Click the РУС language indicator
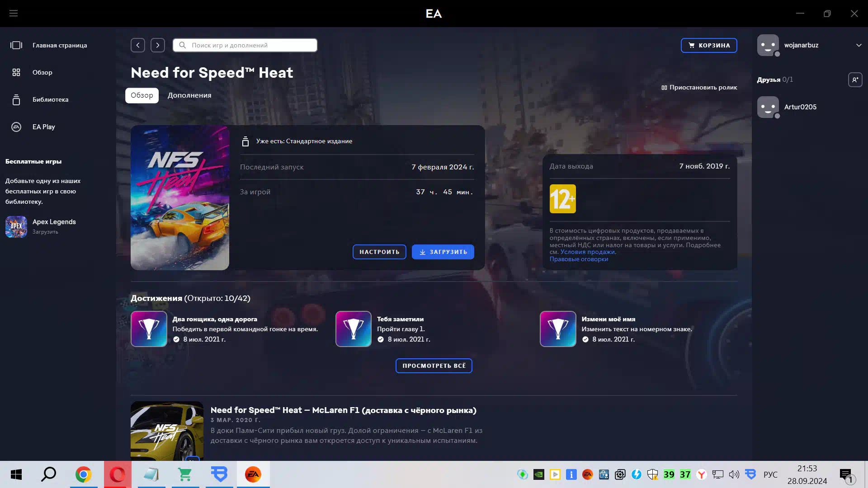Viewport: 868px width, 488px height. point(770,474)
